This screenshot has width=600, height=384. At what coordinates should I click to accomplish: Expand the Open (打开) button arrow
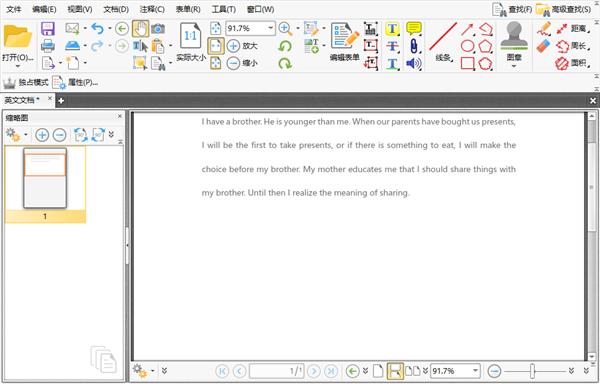pos(18,66)
